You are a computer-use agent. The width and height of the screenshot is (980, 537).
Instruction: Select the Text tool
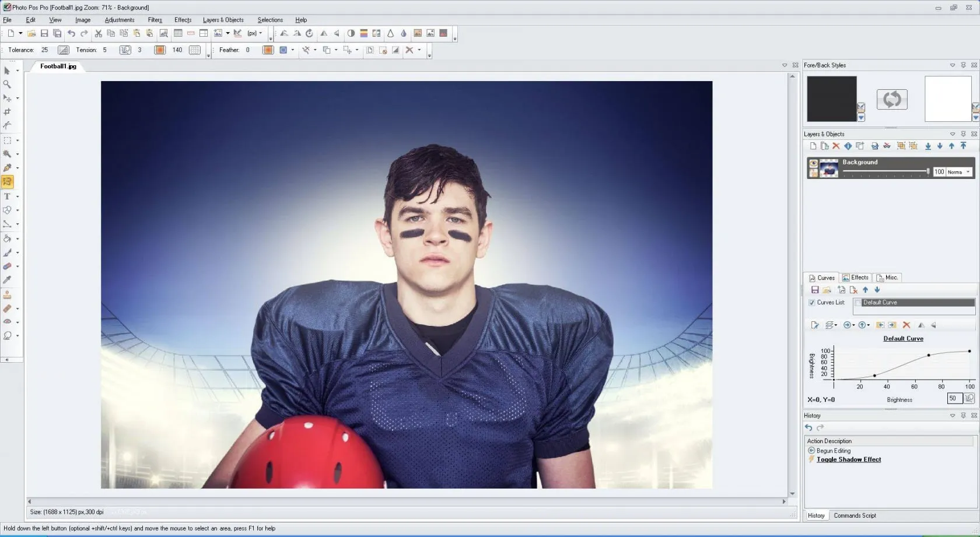(8, 196)
